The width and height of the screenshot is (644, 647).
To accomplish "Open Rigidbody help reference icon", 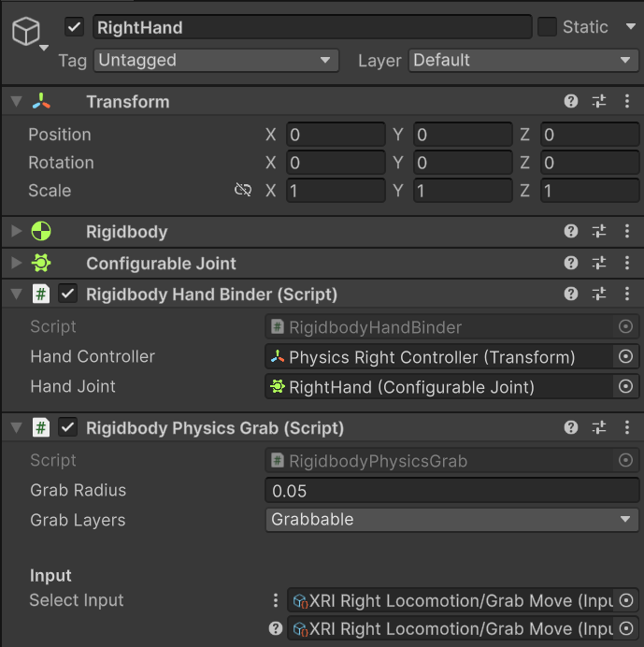I will (x=571, y=231).
